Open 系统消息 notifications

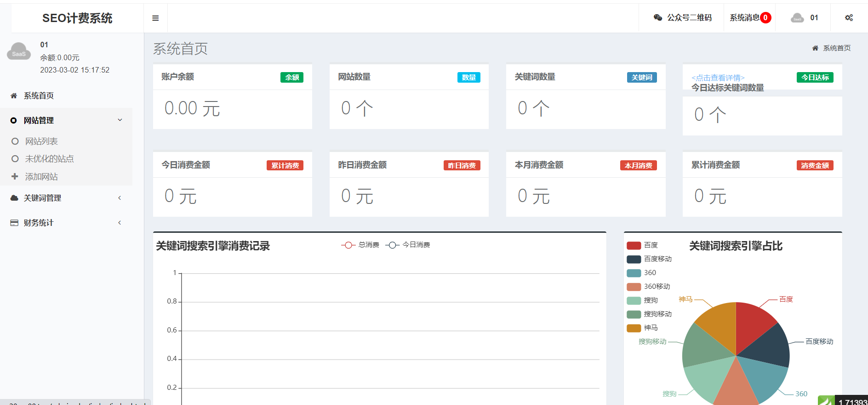coord(744,17)
